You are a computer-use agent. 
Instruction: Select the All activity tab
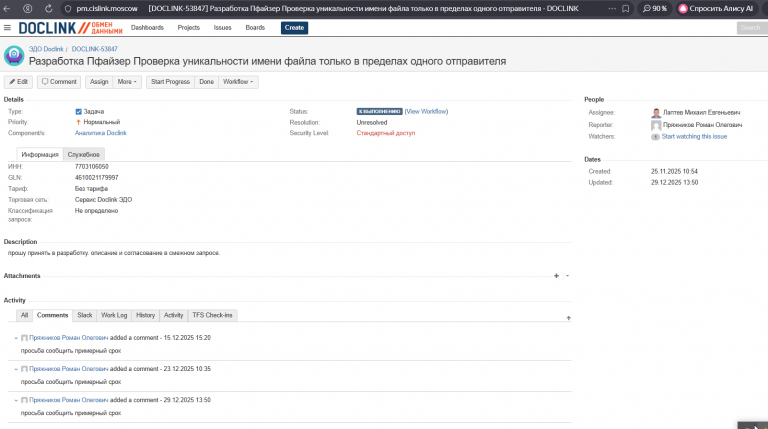[24, 315]
